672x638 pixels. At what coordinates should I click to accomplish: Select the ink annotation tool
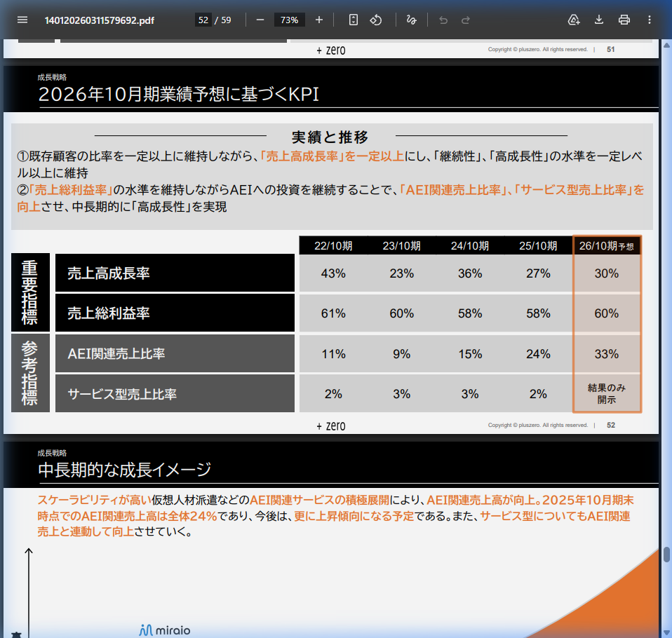(412, 20)
